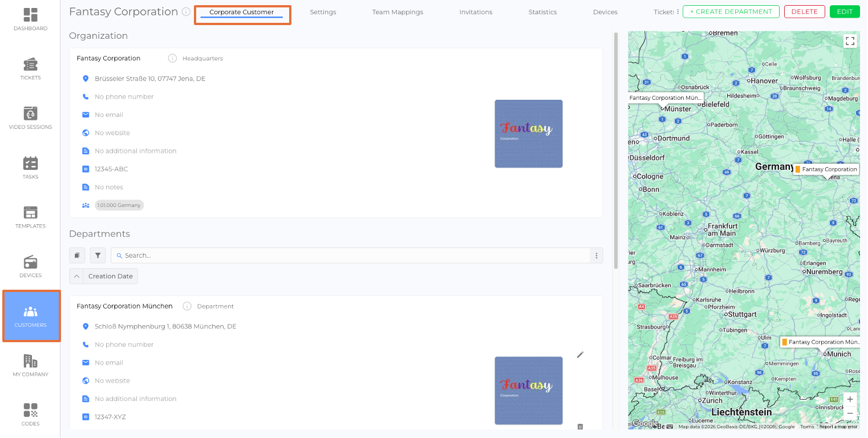Open Video Sessions in the sidebar
This screenshot has height=438, width=868.
pos(30,117)
